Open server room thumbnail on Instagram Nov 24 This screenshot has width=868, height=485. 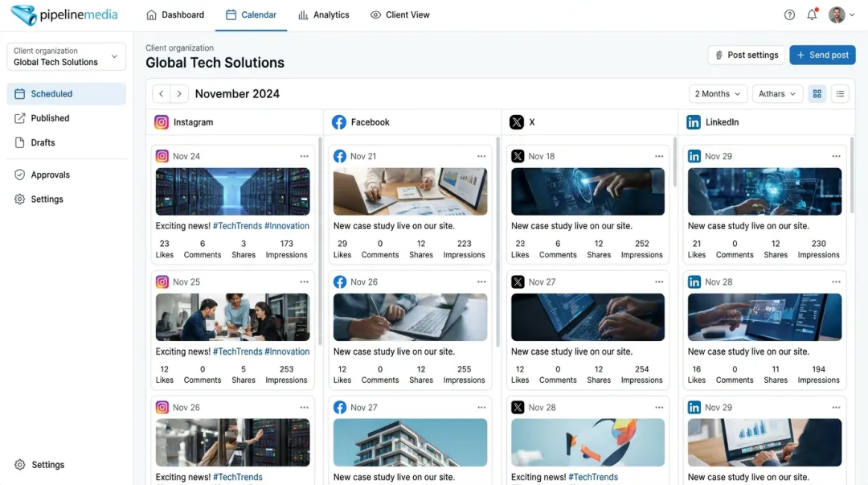(232, 191)
